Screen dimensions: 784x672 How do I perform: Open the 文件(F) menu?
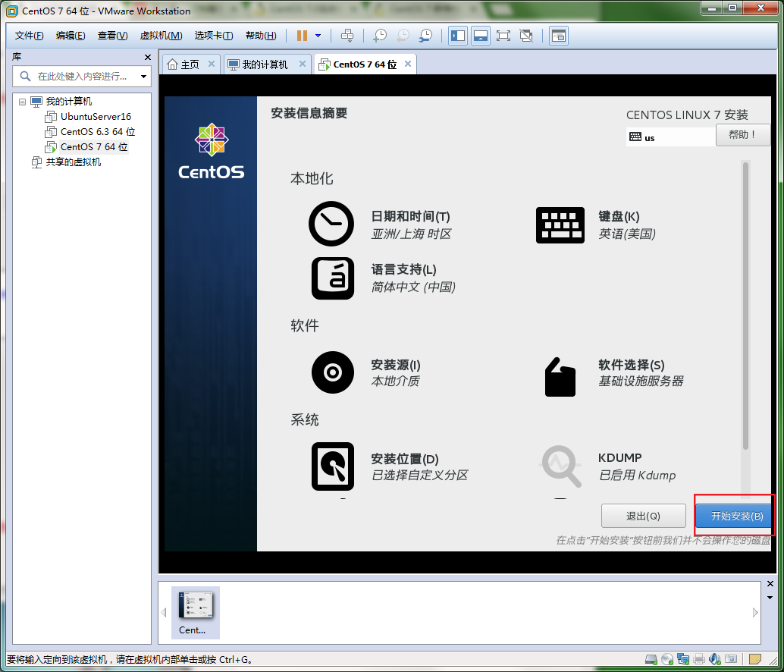click(29, 36)
